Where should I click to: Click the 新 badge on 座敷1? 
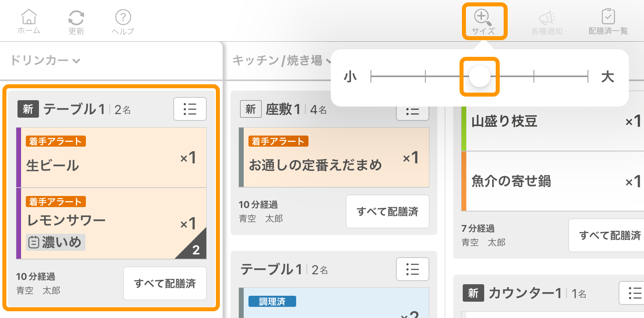click(250, 109)
